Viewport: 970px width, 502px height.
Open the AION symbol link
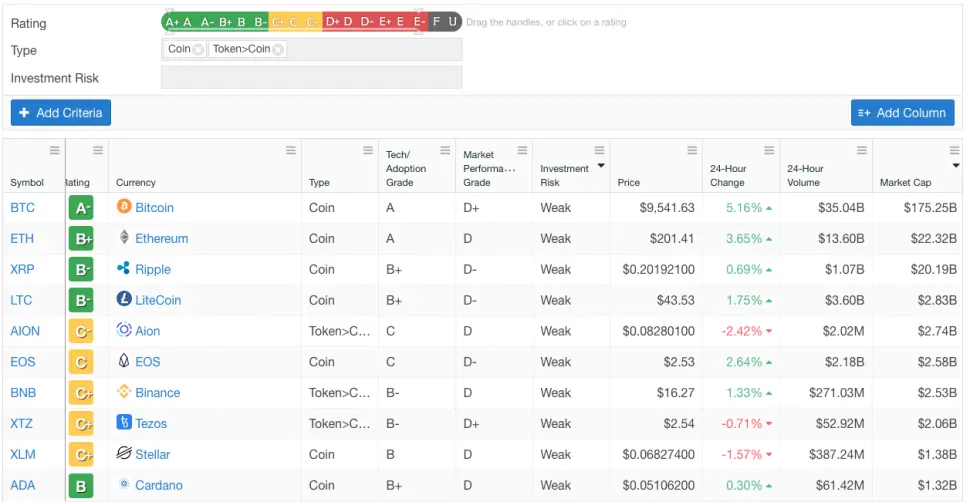(x=25, y=331)
